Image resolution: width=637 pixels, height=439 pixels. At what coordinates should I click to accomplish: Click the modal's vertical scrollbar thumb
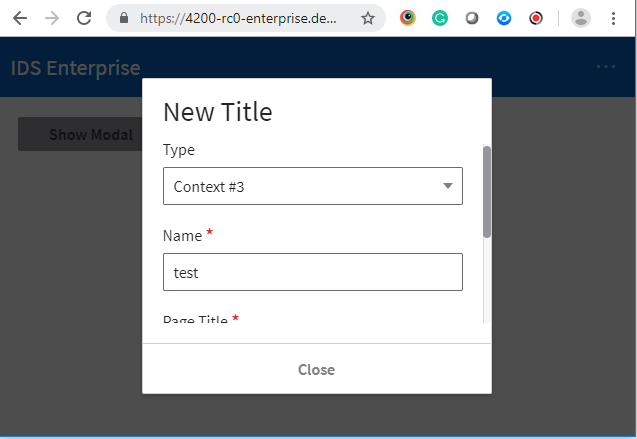pyautogui.click(x=487, y=192)
